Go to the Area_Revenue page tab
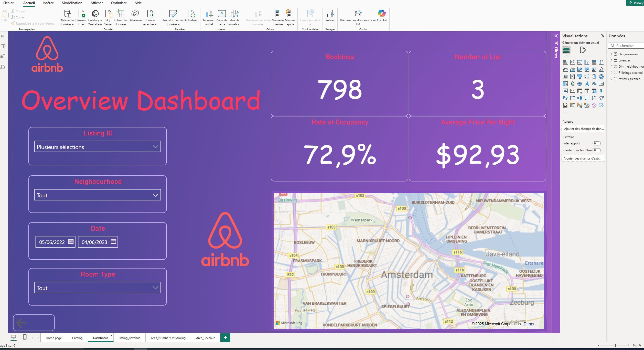Image resolution: width=644 pixels, height=350 pixels. point(206,338)
